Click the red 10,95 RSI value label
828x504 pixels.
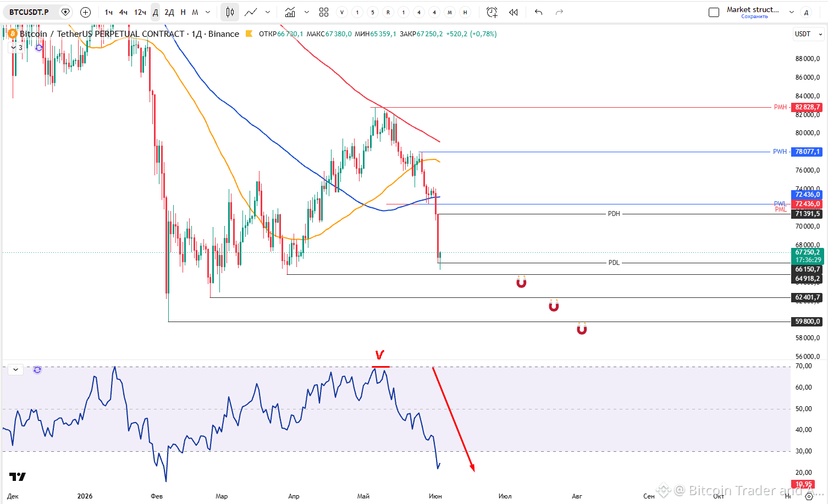(803, 484)
